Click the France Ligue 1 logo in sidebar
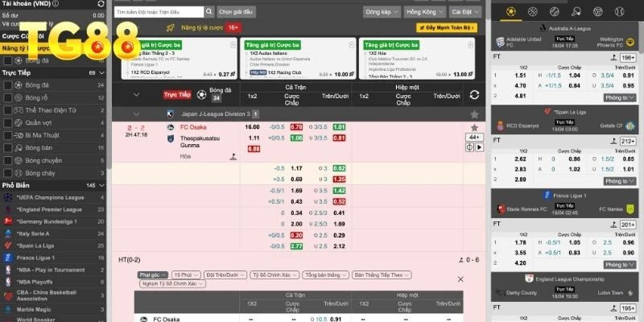The width and height of the screenshot is (644, 322). point(8,258)
